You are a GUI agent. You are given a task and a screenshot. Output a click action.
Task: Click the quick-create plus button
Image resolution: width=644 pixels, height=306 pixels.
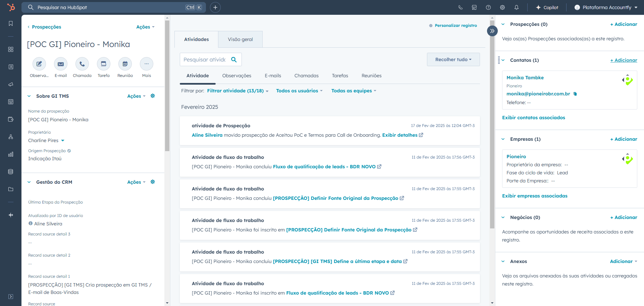pyautogui.click(x=215, y=7)
